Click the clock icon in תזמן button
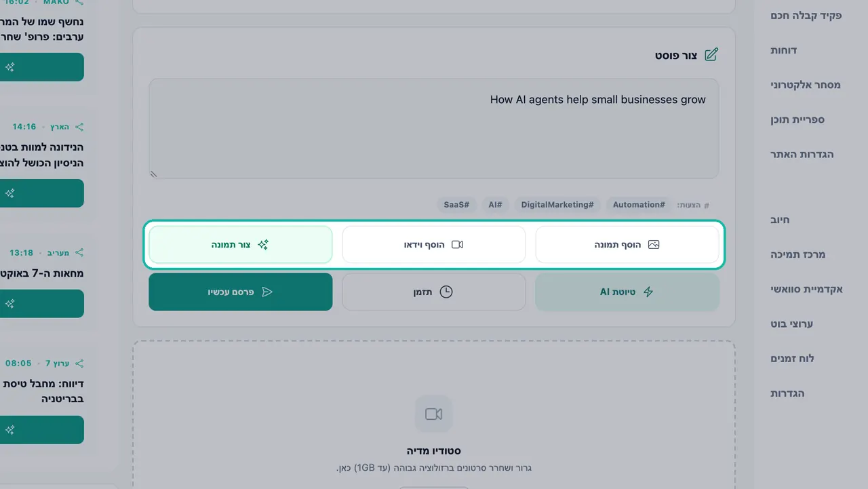 (x=446, y=292)
